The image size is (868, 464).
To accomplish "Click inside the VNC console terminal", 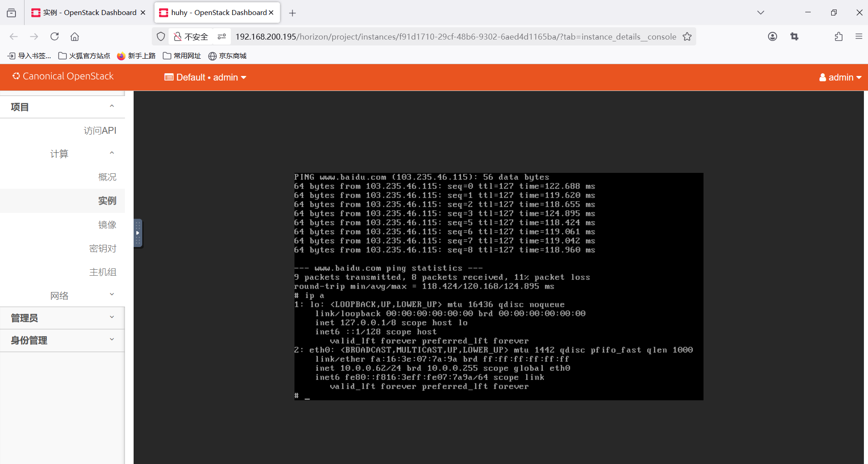I will tap(499, 287).
